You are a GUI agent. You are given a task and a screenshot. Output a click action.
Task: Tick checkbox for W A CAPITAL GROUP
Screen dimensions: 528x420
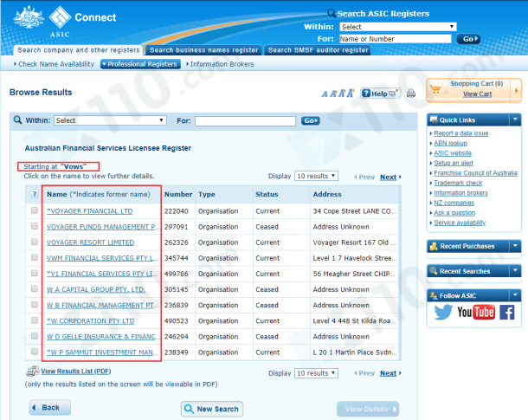pos(35,288)
